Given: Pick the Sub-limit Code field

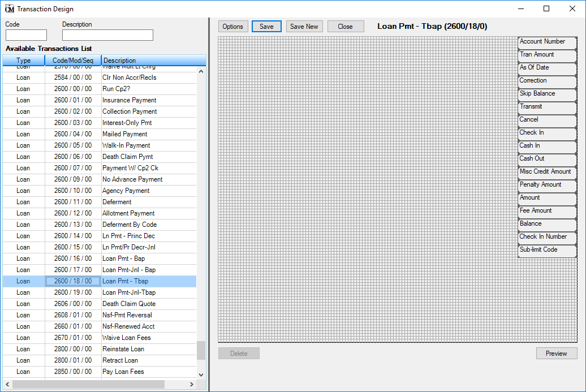Looking at the screenshot, I should pyautogui.click(x=546, y=249).
